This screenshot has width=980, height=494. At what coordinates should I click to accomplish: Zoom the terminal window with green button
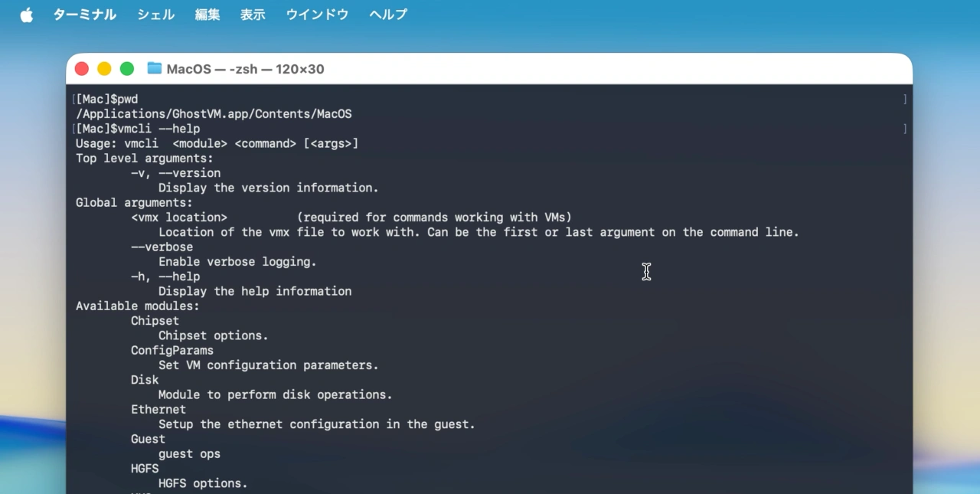coord(127,69)
